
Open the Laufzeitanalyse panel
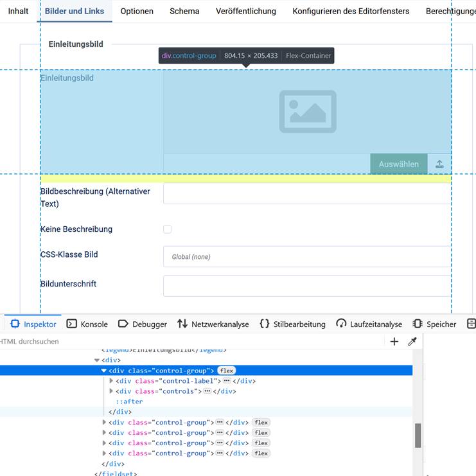point(369,324)
